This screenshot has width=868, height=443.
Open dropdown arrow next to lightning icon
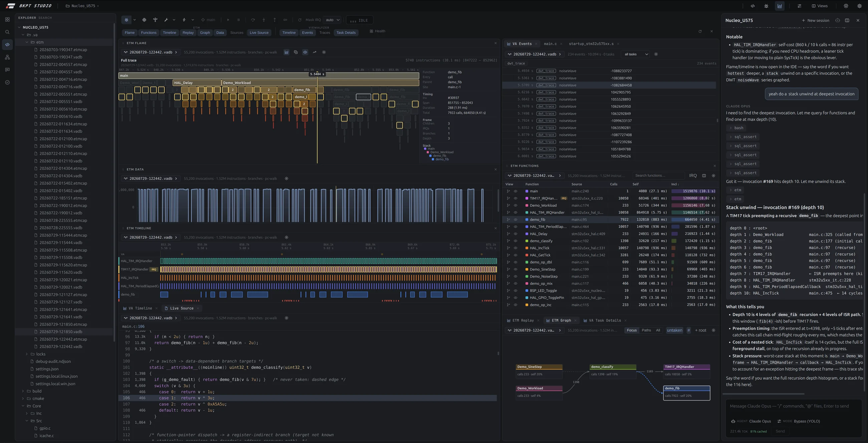coord(193,20)
